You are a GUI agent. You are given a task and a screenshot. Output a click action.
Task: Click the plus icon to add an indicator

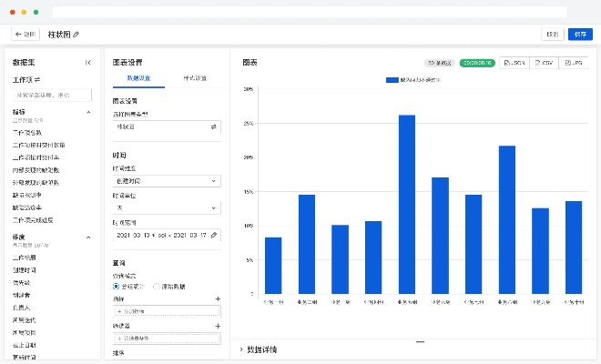tap(218, 298)
